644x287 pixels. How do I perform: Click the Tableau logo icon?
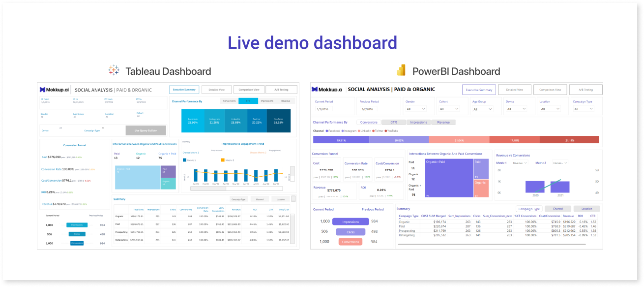tap(114, 70)
